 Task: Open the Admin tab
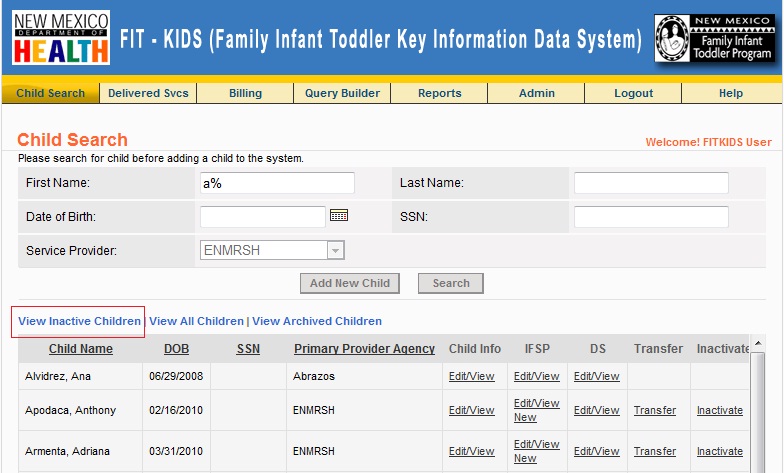(x=536, y=94)
